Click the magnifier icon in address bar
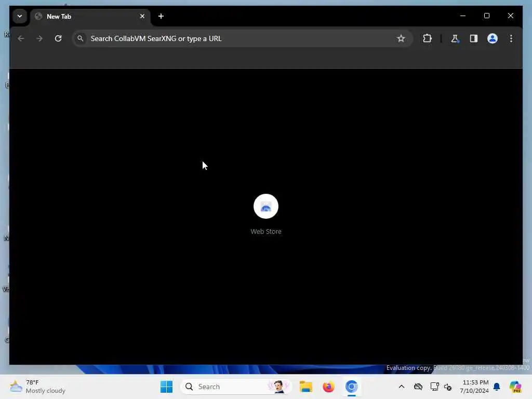 coord(81,38)
